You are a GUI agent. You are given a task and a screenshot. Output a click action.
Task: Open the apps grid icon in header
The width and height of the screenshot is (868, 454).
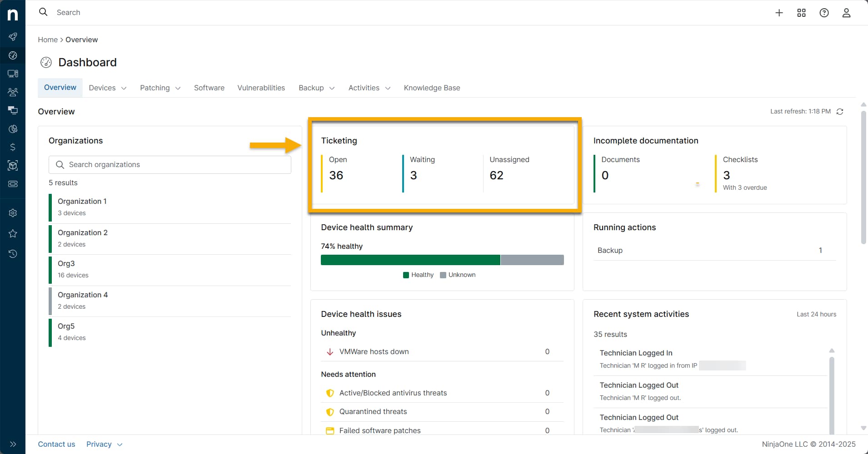tap(801, 13)
